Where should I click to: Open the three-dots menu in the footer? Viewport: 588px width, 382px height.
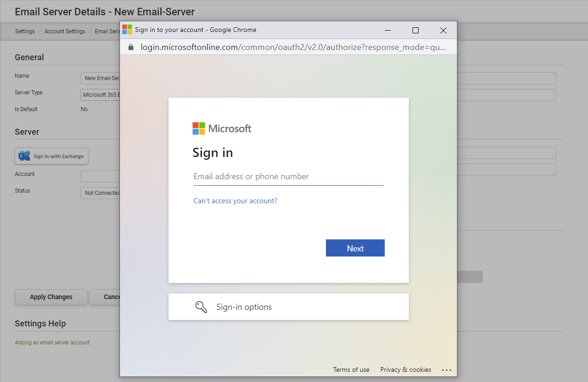(446, 370)
